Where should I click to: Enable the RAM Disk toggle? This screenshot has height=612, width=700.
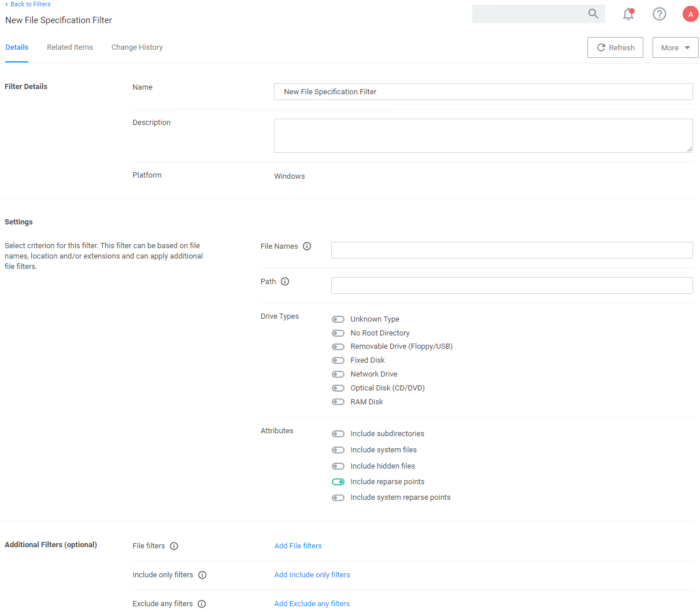coord(338,402)
